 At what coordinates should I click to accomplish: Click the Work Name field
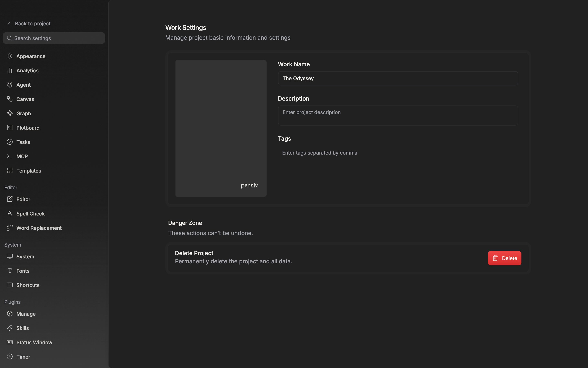398,78
